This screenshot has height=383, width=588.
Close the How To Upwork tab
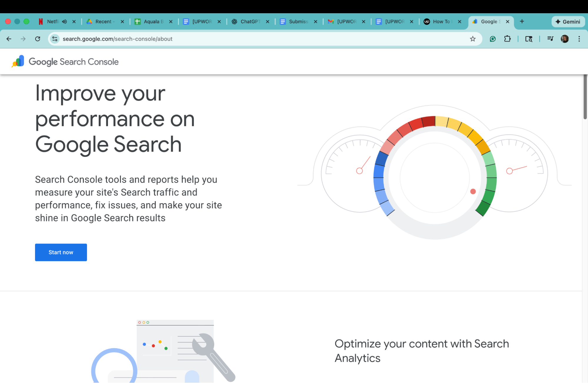click(x=459, y=21)
